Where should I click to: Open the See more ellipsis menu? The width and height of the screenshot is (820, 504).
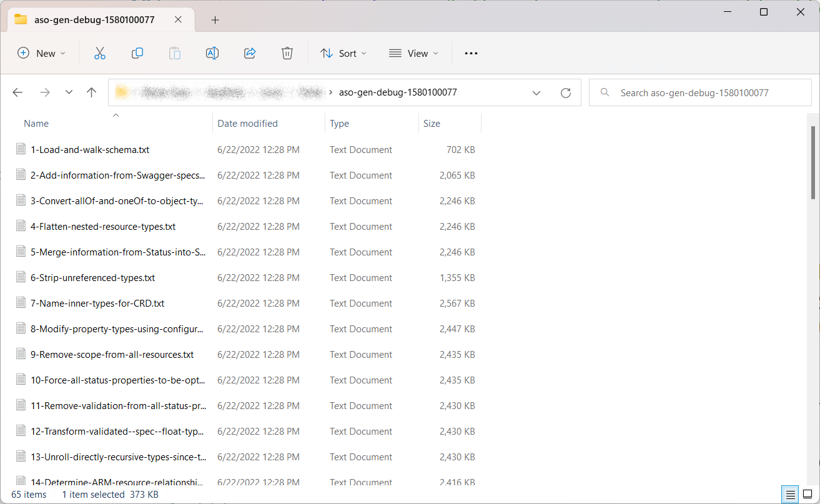click(472, 54)
